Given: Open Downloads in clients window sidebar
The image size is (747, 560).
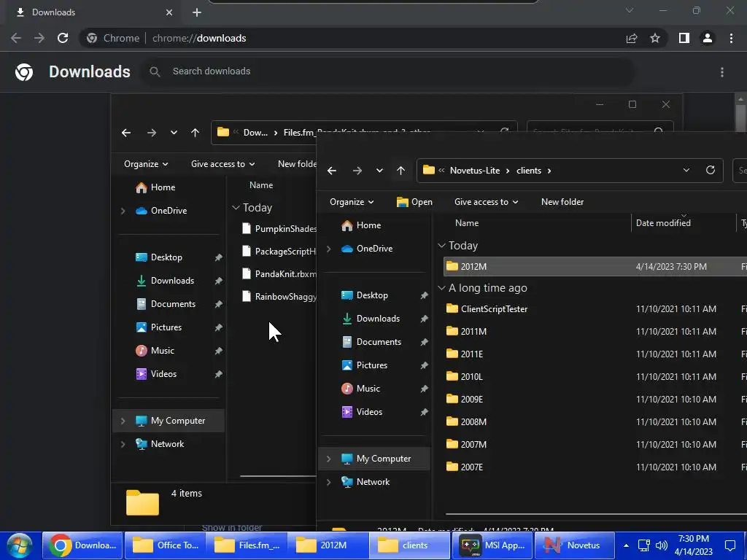Looking at the screenshot, I should 371,319.
